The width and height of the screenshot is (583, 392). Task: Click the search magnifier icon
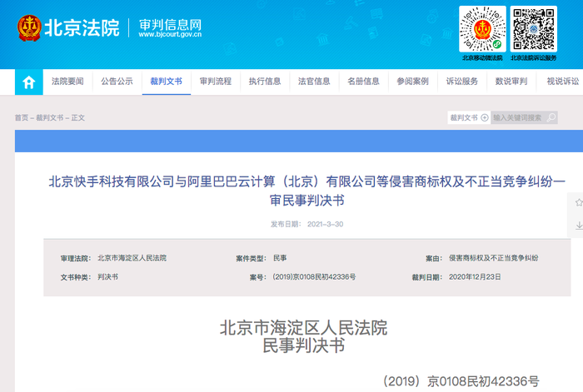point(551,118)
